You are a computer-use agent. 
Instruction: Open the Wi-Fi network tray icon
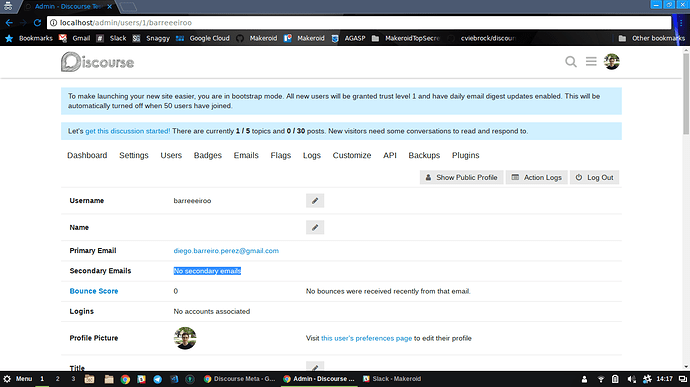[x=600, y=379]
